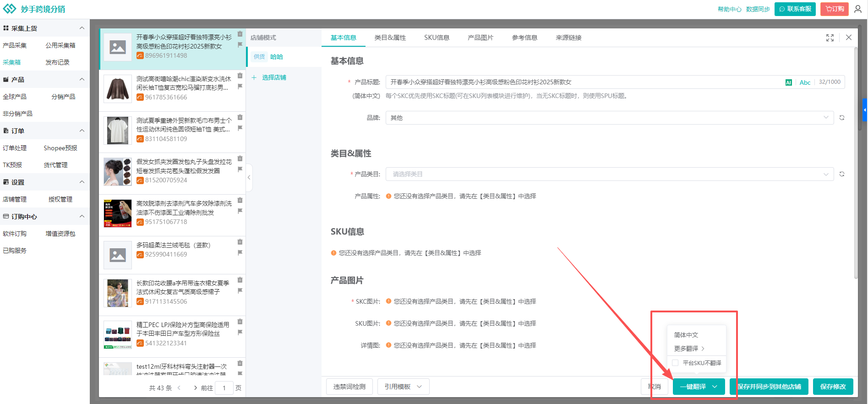The height and width of the screenshot is (404, 868).
Task: Switch to the SKU信息 tab
Action: [437, 38]
